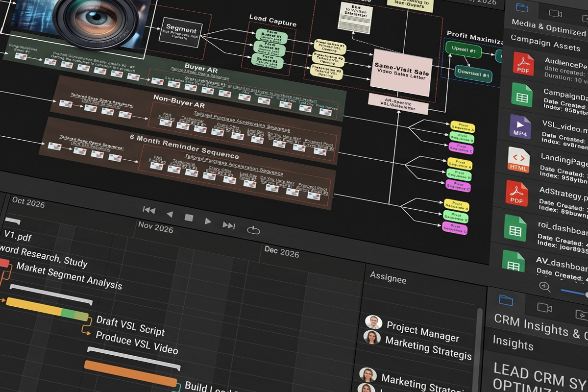
Task: Toggle the loop playback icon
Action: click(x=253, y=230)
